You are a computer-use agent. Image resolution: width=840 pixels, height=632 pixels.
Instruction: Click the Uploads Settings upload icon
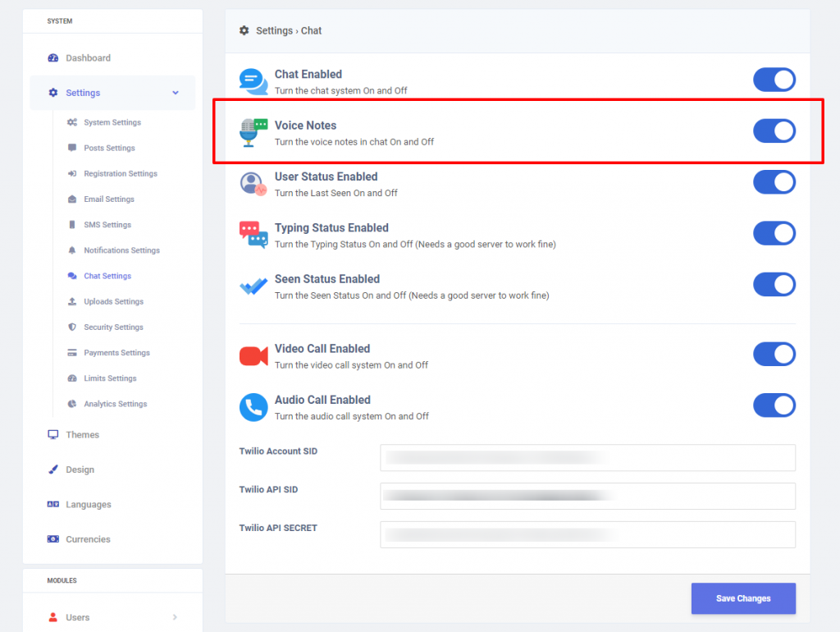(72, 301)
